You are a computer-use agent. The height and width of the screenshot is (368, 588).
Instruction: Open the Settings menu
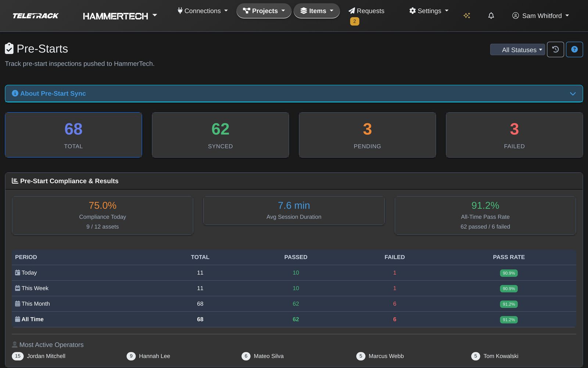[429, 11]
